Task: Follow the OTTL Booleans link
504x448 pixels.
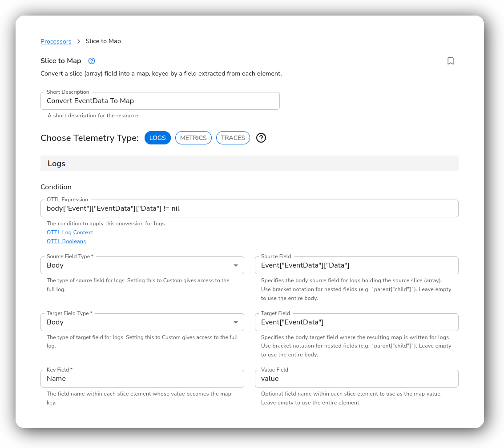Action: (66, 241)
